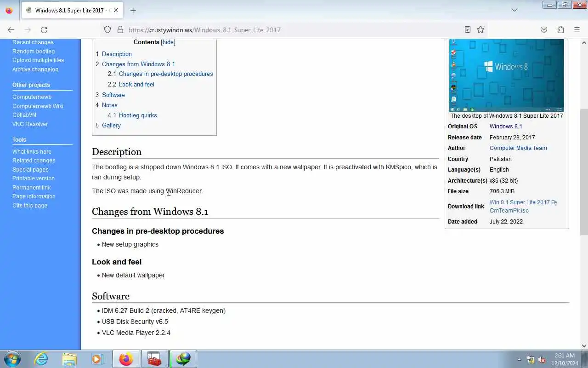Open media player taskbar icon
The image size is (588, 368).
97,359
